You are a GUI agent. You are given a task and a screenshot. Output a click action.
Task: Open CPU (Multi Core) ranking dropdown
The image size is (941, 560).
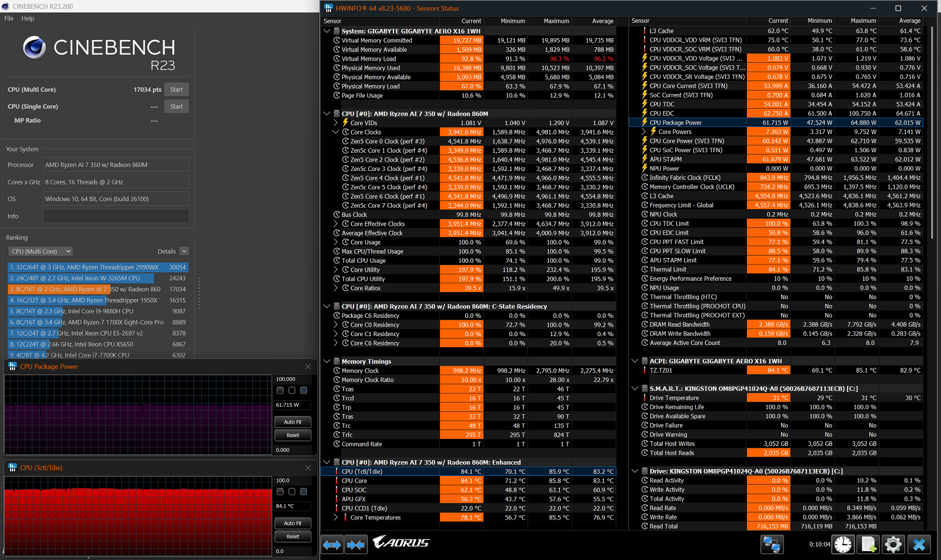coord(41,252)
